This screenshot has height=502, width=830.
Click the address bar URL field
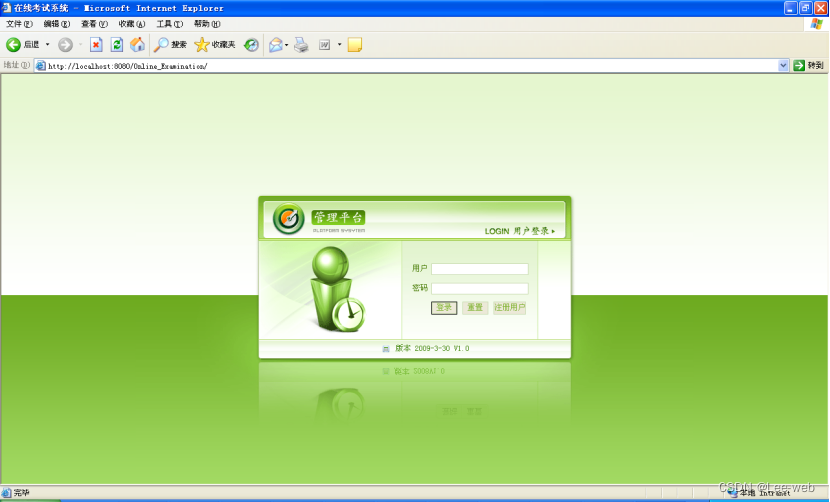coord(412,66)
